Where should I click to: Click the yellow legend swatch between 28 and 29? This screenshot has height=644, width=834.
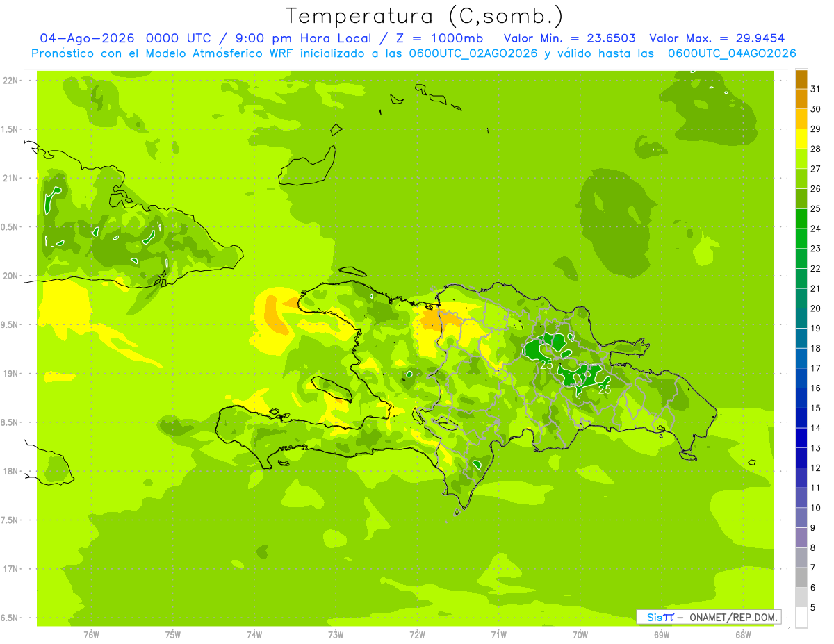pos(801,139)
